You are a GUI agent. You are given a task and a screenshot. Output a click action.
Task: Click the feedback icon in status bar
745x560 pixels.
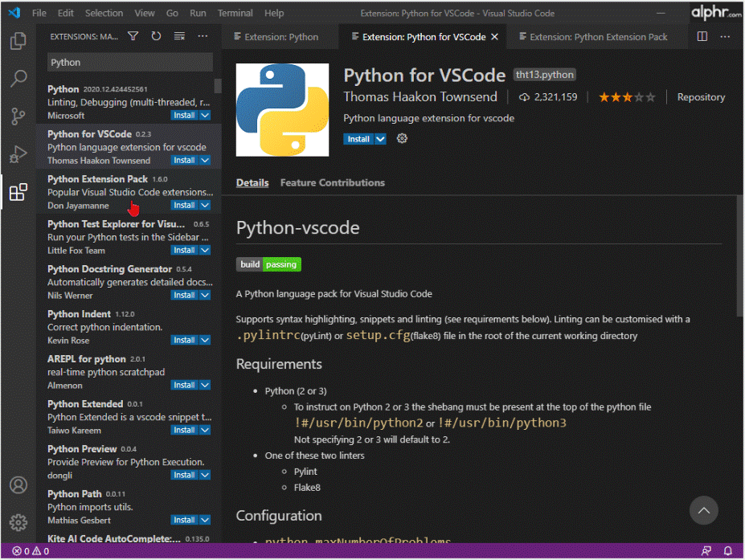tap(706, 551)
